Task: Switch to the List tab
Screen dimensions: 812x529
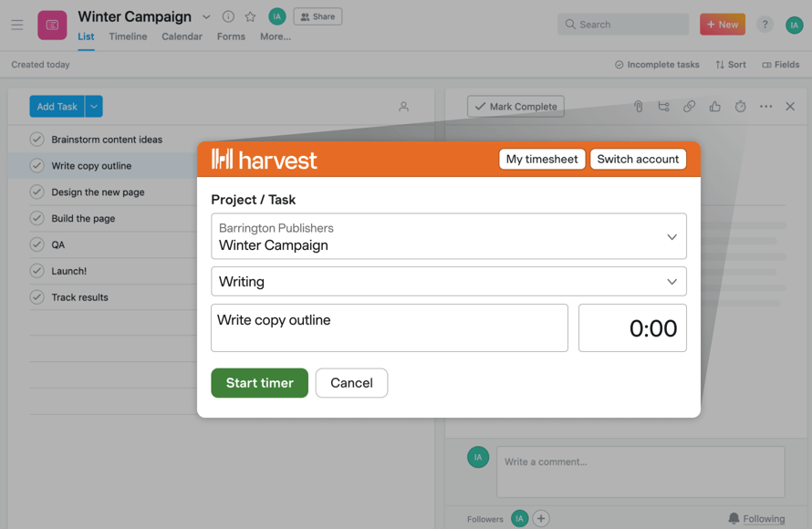Action: (x=86, y=36)
